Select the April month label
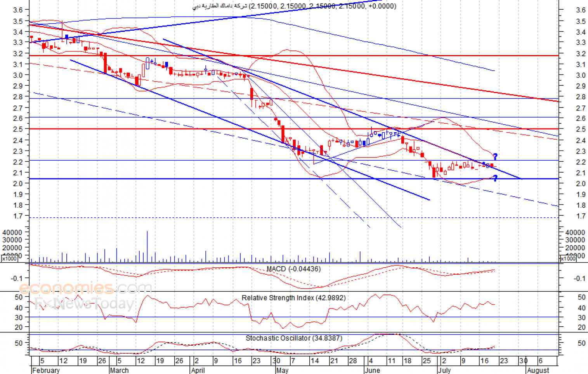This screenshot has width=588, height=374. pyautogui.click(x=198, y=370)
